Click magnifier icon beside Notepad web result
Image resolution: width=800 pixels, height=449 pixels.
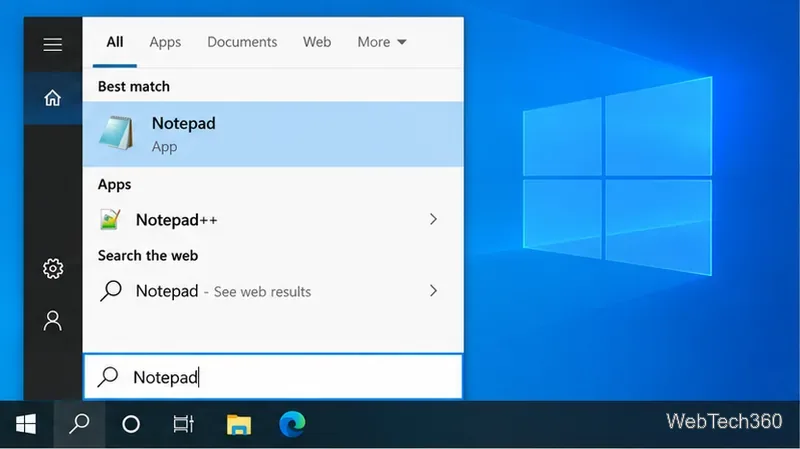tap(111, 291)
